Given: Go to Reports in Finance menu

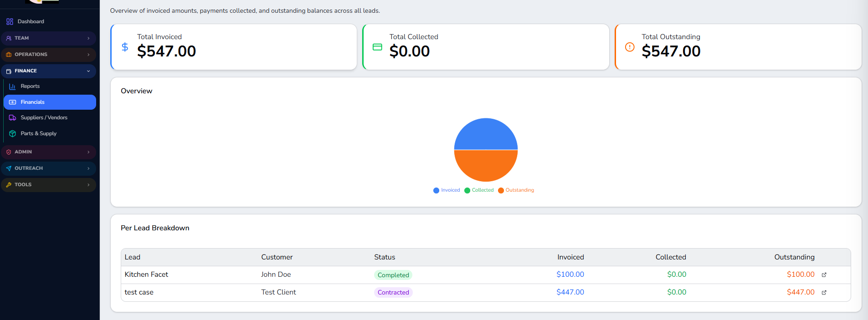Looking at the screenshot, I should [x=50, y=86].
